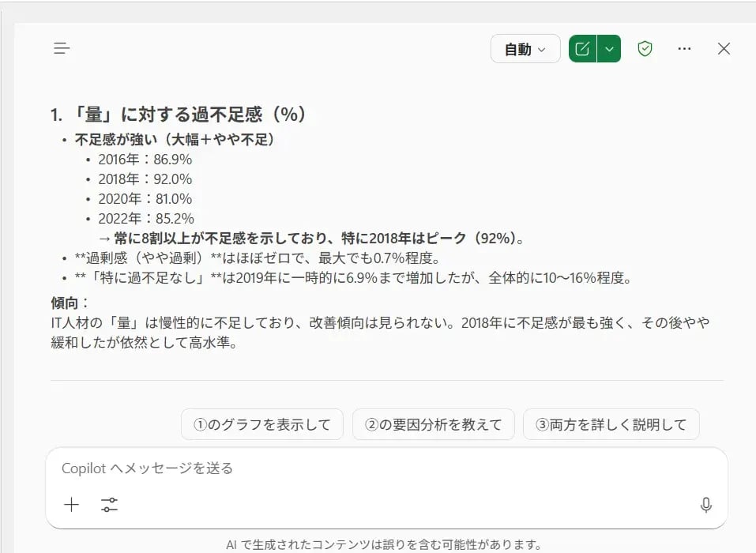Open the 自動 response mode dropdown
The width and height of the screenshot is (756, 553).
525,48
